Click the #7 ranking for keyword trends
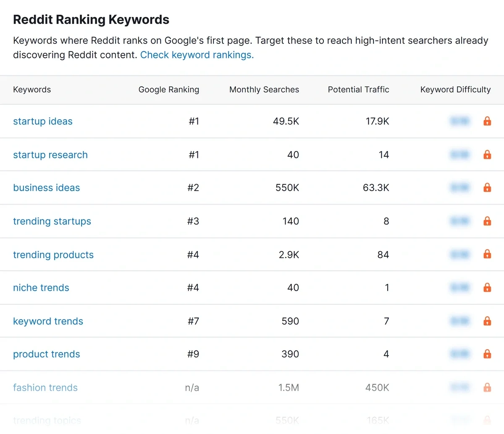 point(193,321)
